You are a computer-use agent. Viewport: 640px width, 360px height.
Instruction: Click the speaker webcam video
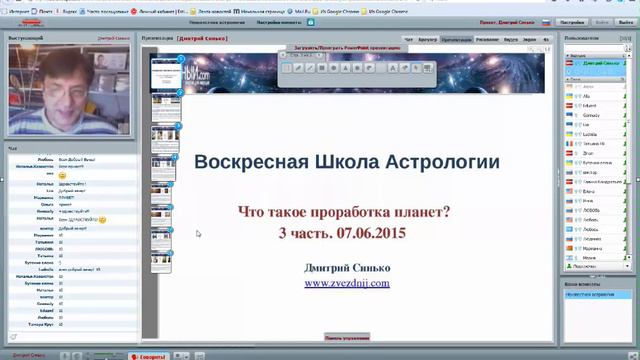(69, 89)
